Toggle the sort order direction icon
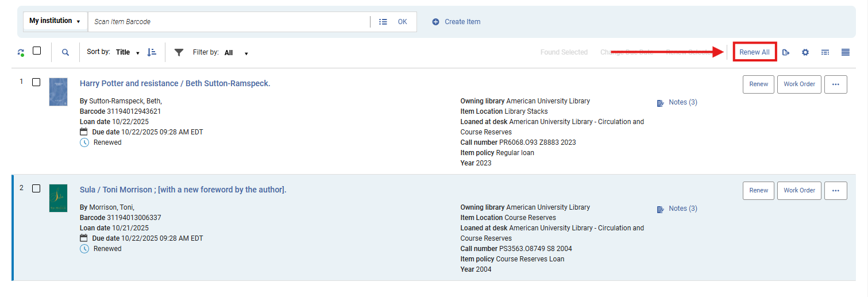 (x=152, y=52)
